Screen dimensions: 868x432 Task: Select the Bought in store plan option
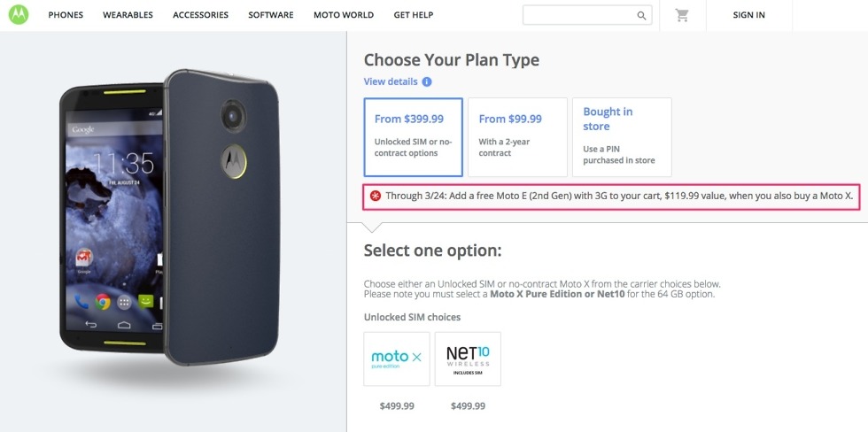(x=622, y=137)
